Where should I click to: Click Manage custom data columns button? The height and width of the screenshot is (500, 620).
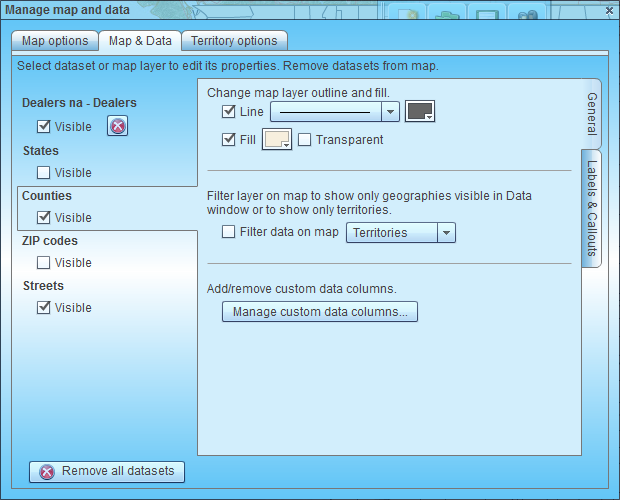(320, 312)
